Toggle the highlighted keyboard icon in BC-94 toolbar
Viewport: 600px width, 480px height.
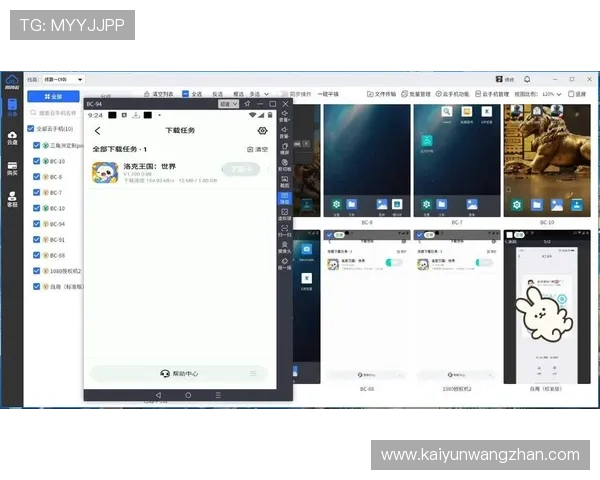click(285, 198)
